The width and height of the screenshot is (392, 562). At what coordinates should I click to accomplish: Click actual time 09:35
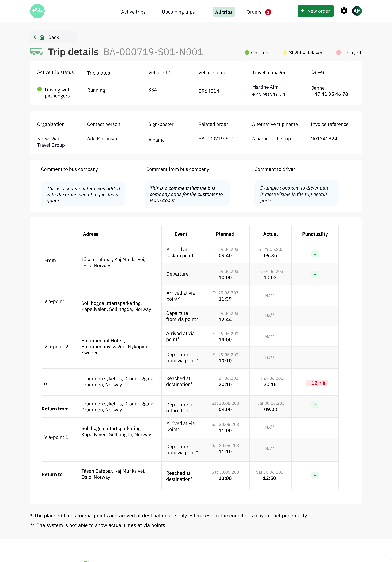coord(270,255)
